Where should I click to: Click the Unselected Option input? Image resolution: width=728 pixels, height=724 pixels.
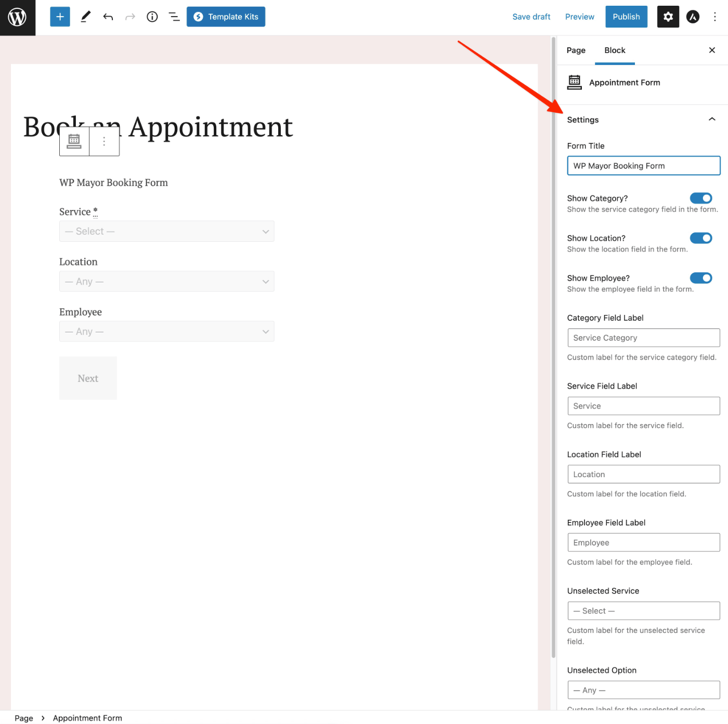pos(644,690)
